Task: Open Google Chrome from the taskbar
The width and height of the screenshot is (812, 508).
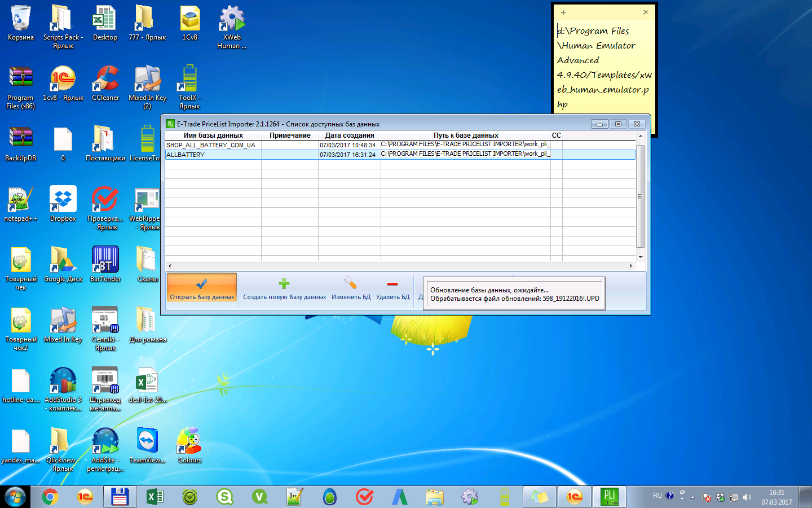Action: [x=50, y=497]
